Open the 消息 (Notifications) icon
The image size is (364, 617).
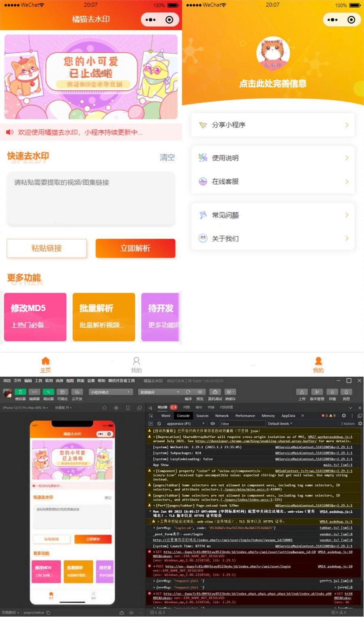[346, 392]
